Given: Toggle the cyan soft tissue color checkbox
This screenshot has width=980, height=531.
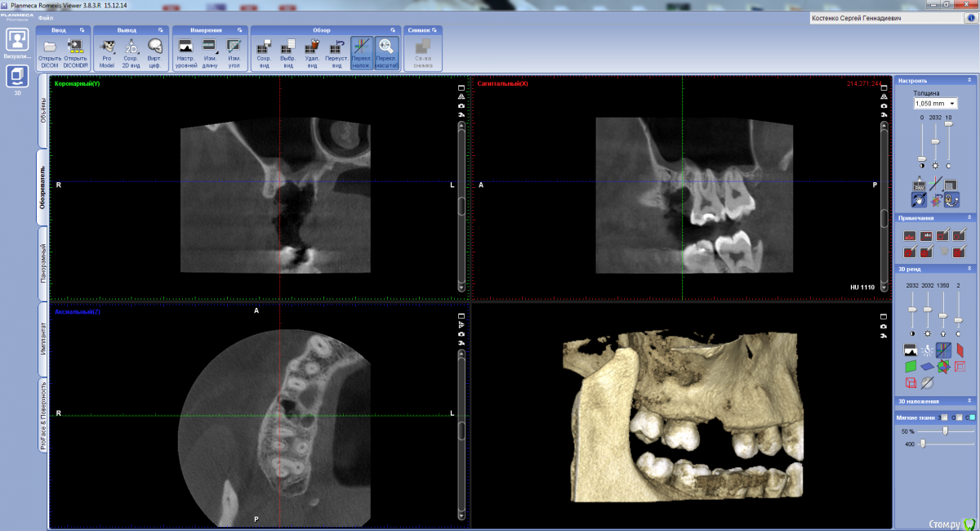Looking at the screenshot, I should tap(969, 417).
